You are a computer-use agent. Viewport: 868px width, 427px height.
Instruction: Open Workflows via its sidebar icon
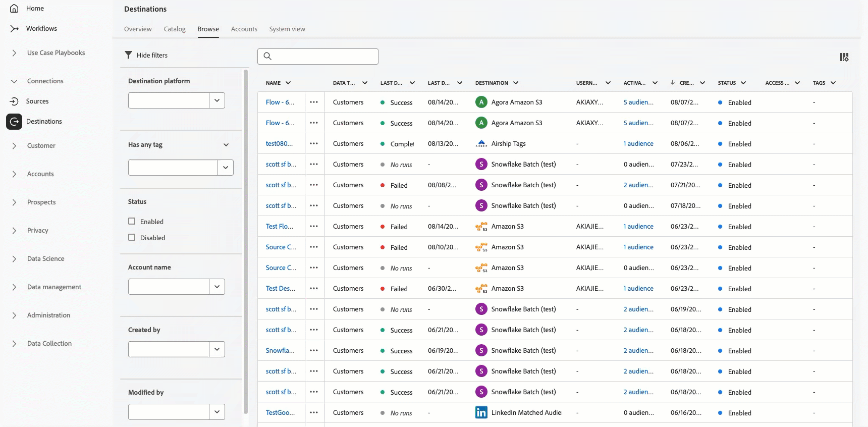coord(14,29)
